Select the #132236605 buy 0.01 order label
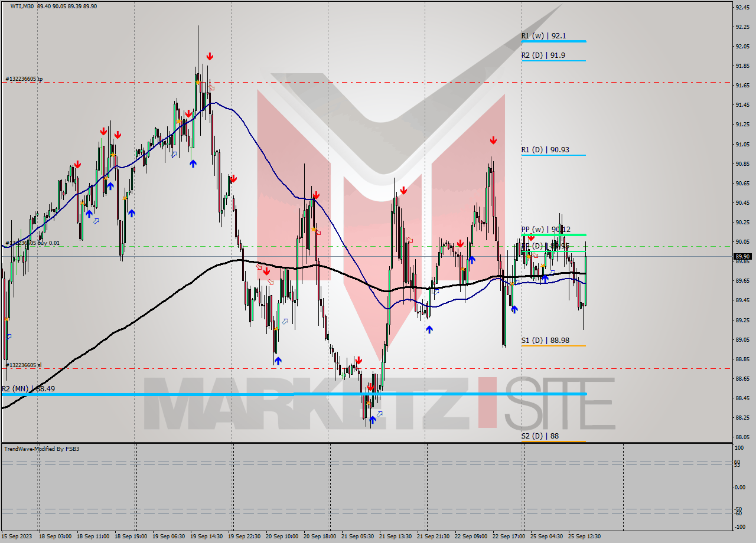 (33, 243)
